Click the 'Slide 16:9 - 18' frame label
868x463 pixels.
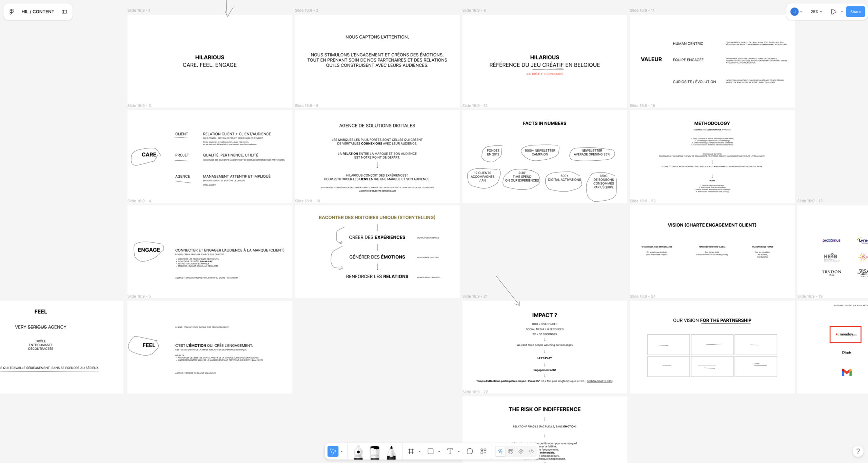pos(642,106)
